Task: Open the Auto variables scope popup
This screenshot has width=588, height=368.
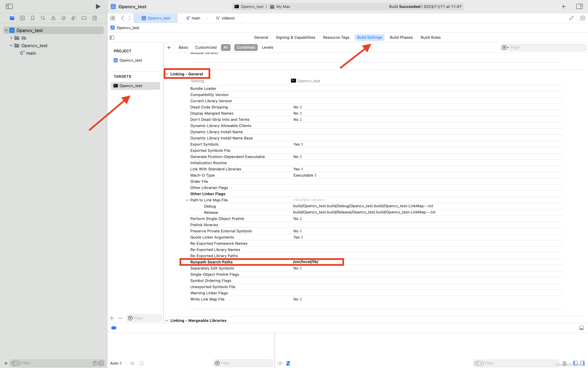Action: 116,363
